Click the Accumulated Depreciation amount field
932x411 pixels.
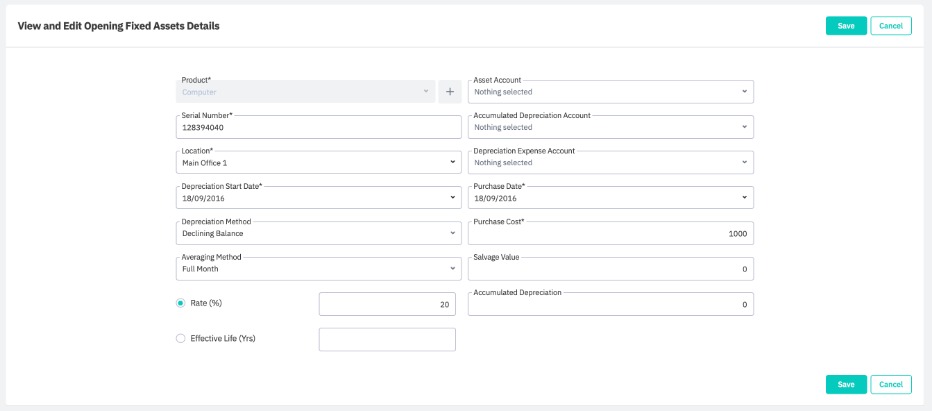pyautogui.click(x=610, y=304)
